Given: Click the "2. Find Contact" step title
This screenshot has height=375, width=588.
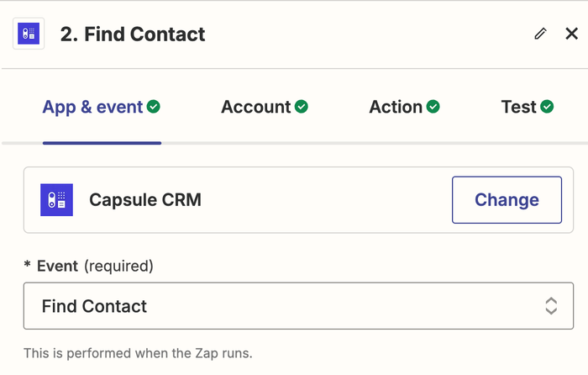Looking at the screenshot, I should (x=133, y=34).
